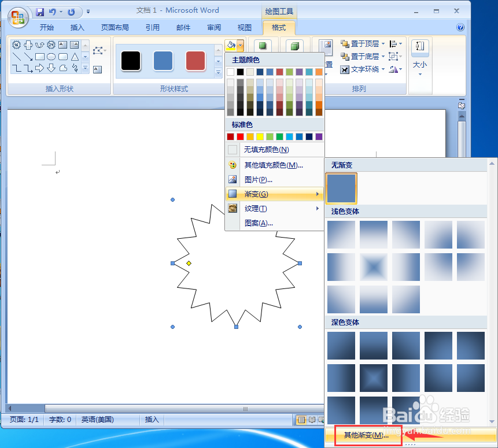Open the align objects dropdown

(396, 43)
